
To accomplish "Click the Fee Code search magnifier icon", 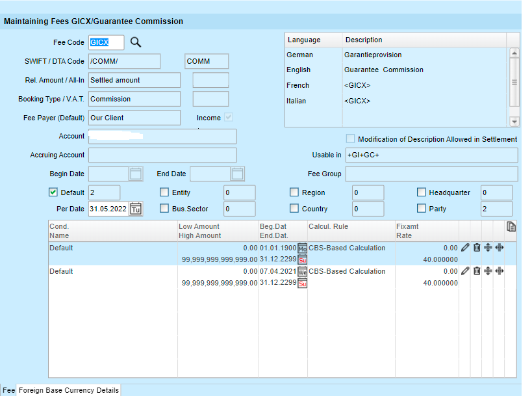I will [x=135, y=42].
